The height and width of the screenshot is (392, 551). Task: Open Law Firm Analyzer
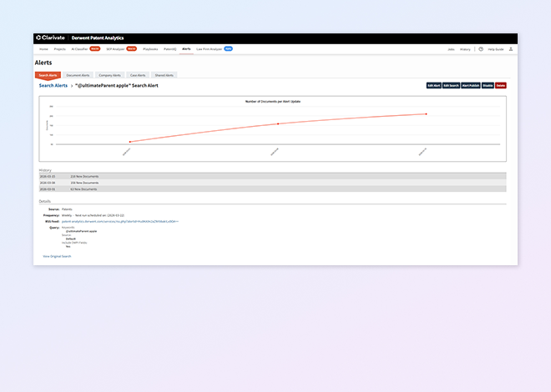[x=209, y=49]
